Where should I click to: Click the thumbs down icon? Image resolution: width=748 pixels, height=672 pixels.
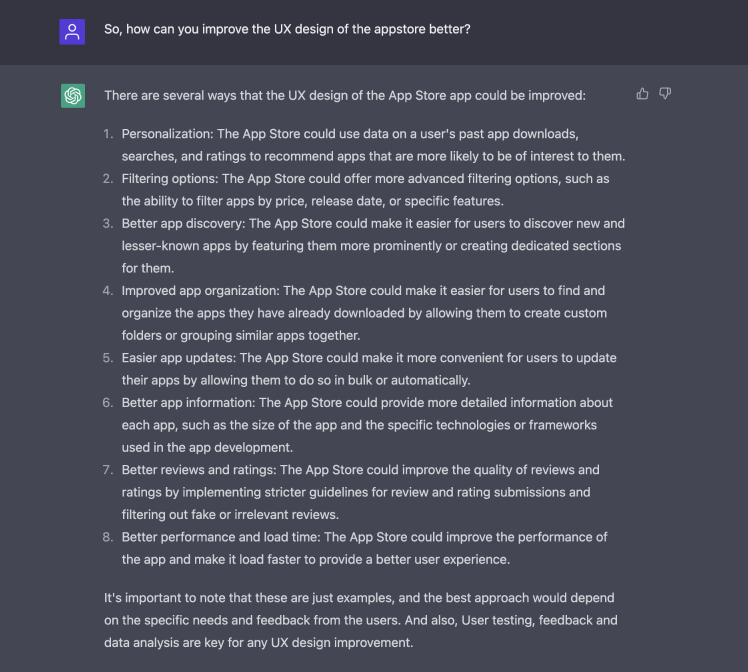click(665, 93)
